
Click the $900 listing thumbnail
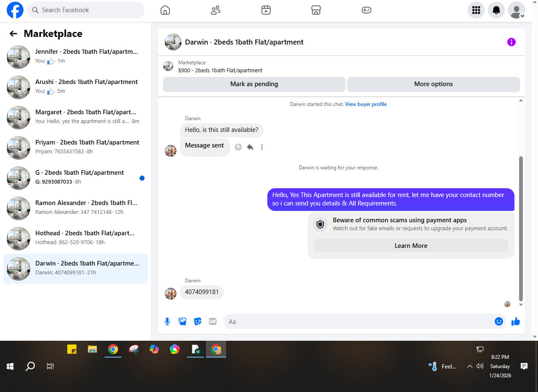168,66
